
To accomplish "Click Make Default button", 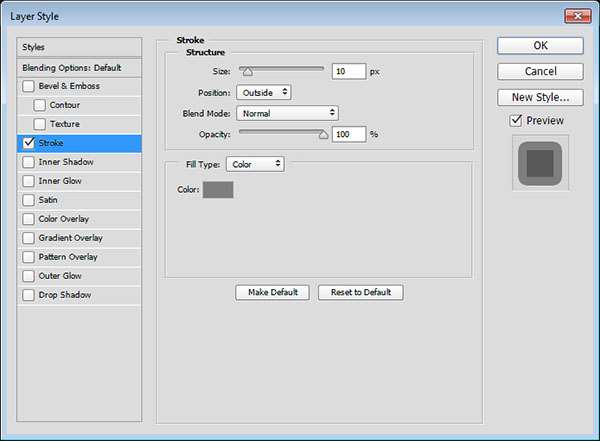I will coord(272,292).
